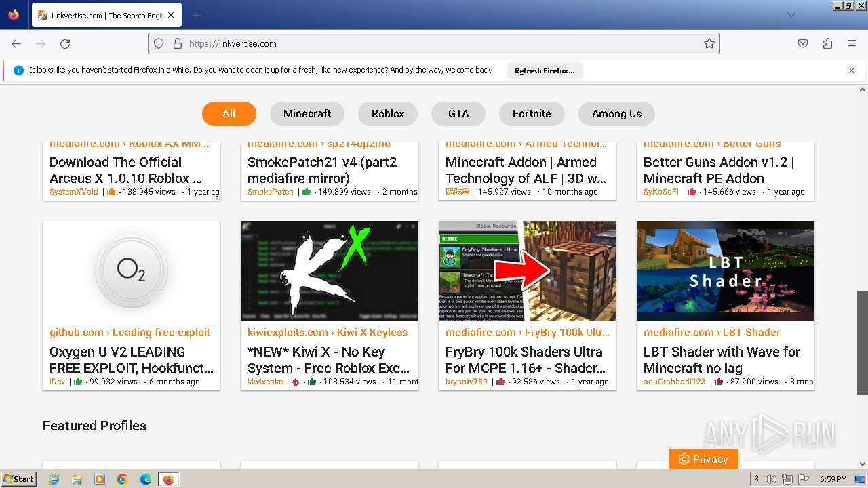Open mediafire.com FryBry 100k source link
The image size is (868, 488).
coord(528,332)
